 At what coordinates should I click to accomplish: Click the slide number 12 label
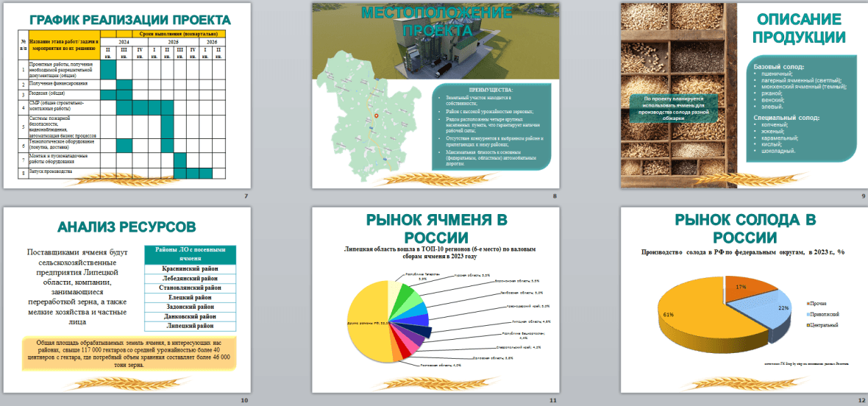click(861, 400)
